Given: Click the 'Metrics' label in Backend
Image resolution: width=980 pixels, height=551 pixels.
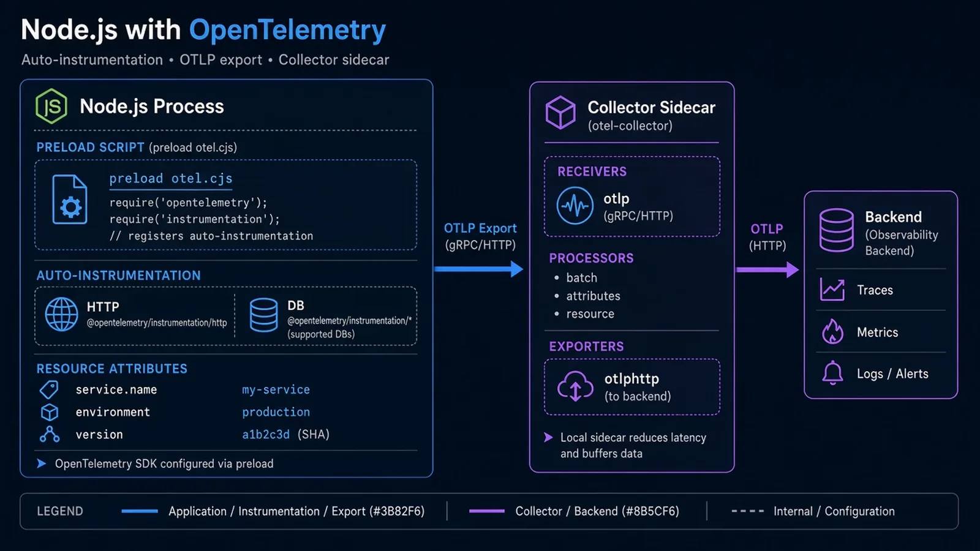Looking at the screenshot, I should 877,332.
